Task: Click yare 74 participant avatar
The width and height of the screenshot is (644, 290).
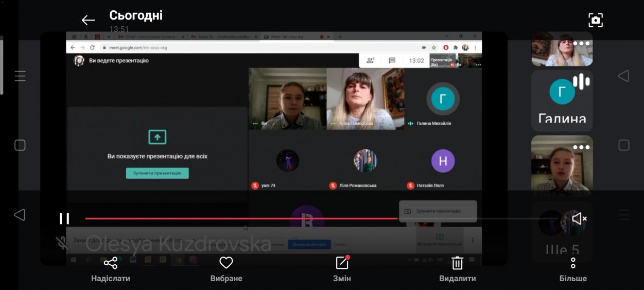Action: click(287, 161)
